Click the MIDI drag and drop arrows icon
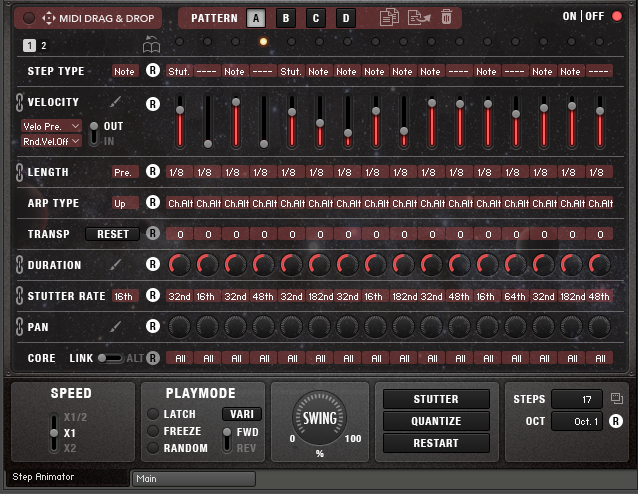638x494 pixels. pyautogui.click(x=48, y=18)
